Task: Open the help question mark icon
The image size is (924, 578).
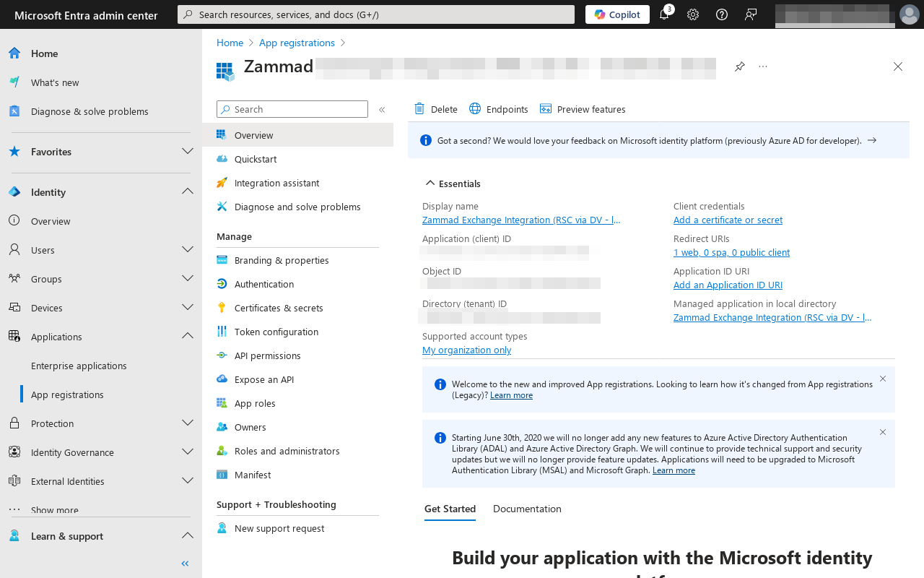Action: coord(722,14)
